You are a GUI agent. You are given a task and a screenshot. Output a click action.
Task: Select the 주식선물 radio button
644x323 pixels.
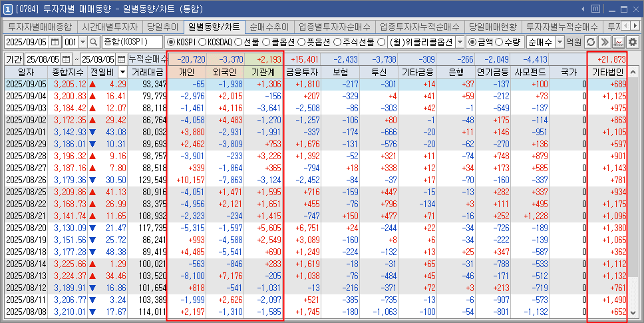click(x=337, y=42)
